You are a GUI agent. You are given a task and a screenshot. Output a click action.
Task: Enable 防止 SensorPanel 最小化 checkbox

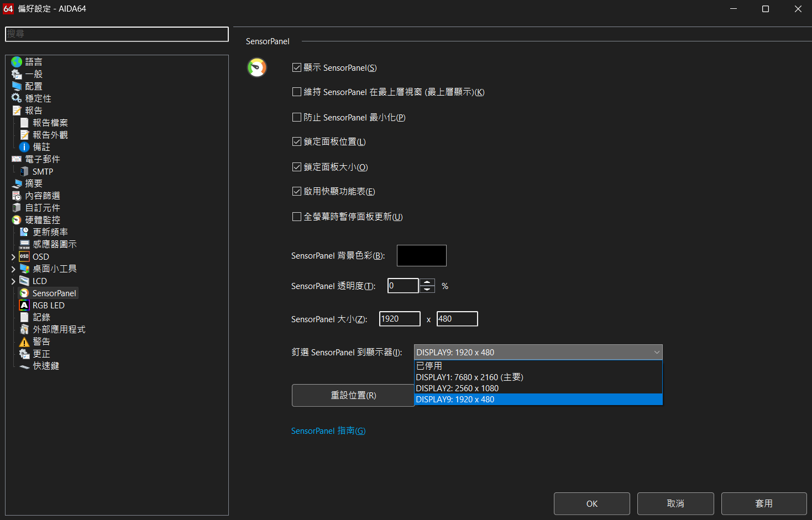pos(297,117)
